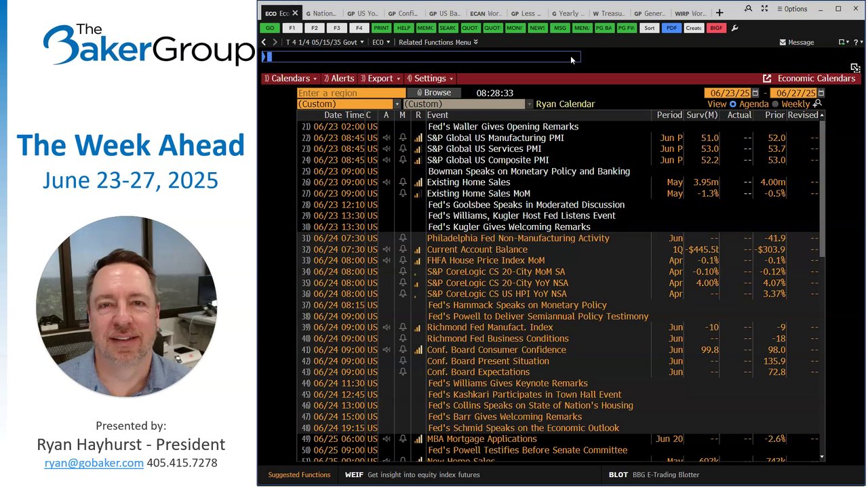868x488 pixels.
Task: Click bell icon for Existing Home Sales MoM
Action: pos(402,193)
